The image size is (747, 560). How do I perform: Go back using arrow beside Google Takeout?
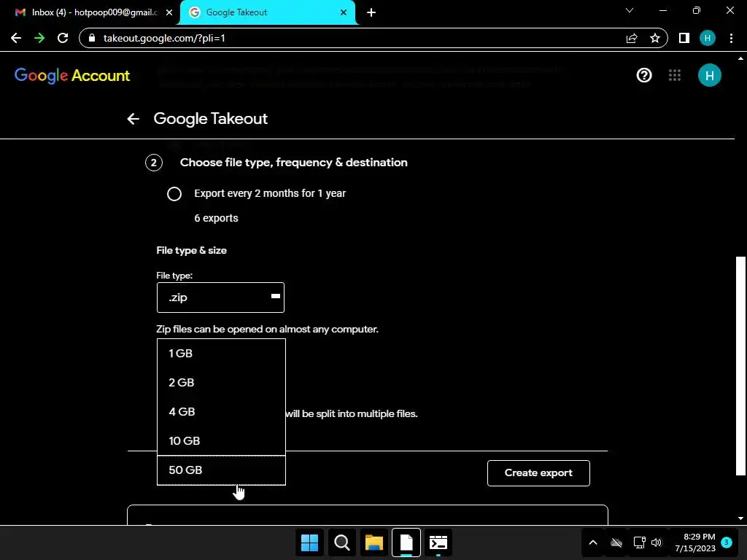133,119
